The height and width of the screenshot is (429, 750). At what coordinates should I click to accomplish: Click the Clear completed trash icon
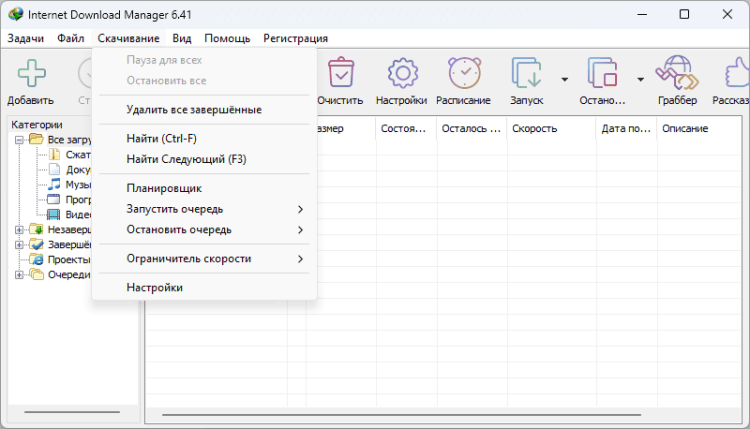341,73
